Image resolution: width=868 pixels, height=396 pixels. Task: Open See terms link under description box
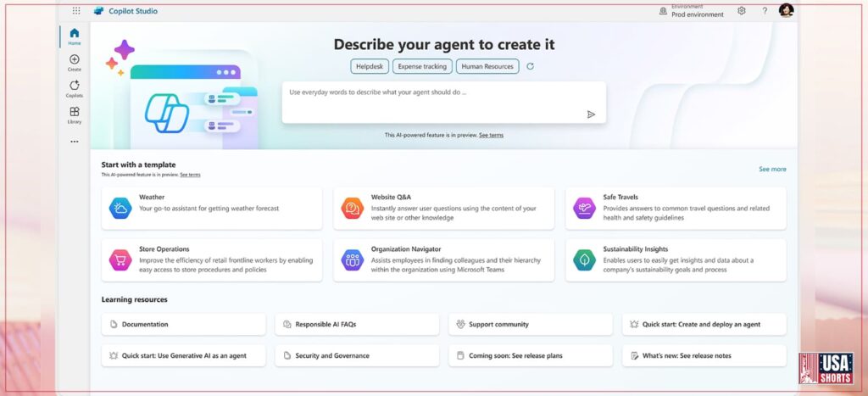tap(491, 135)
